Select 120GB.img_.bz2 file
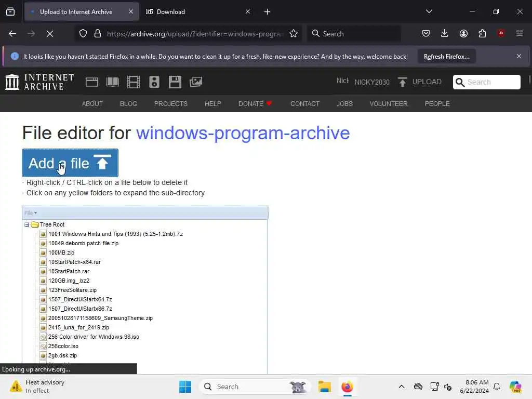This screenshot has width=532, height=399. [x=69, y=281]
